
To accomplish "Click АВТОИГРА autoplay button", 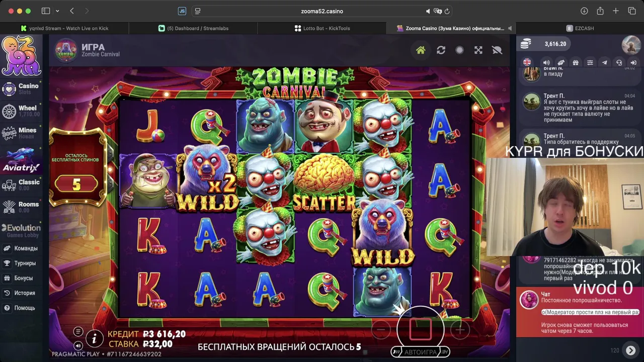I will (x=421, y=352).
